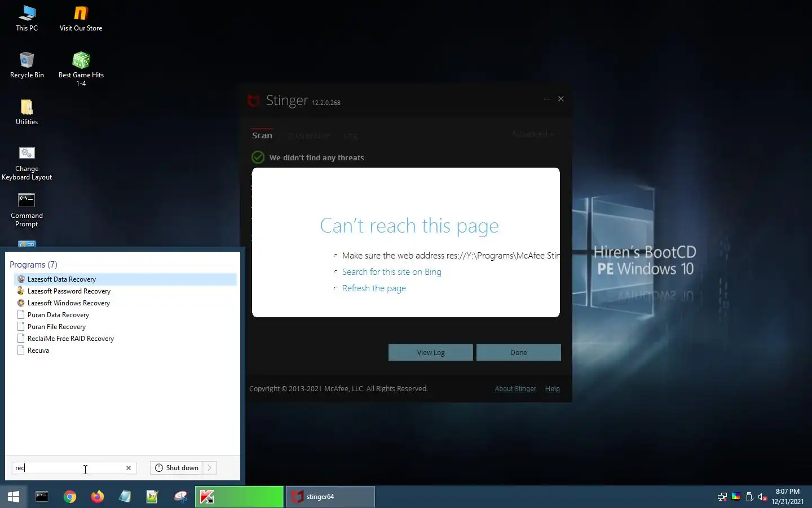The image size is (812, 508).
Task: Open the Windows Start button
Action: [14, 497]
